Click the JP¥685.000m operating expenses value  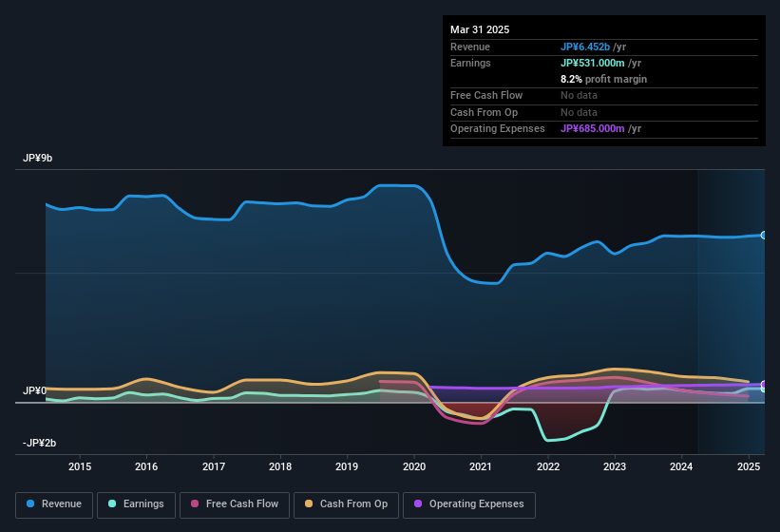593,129
